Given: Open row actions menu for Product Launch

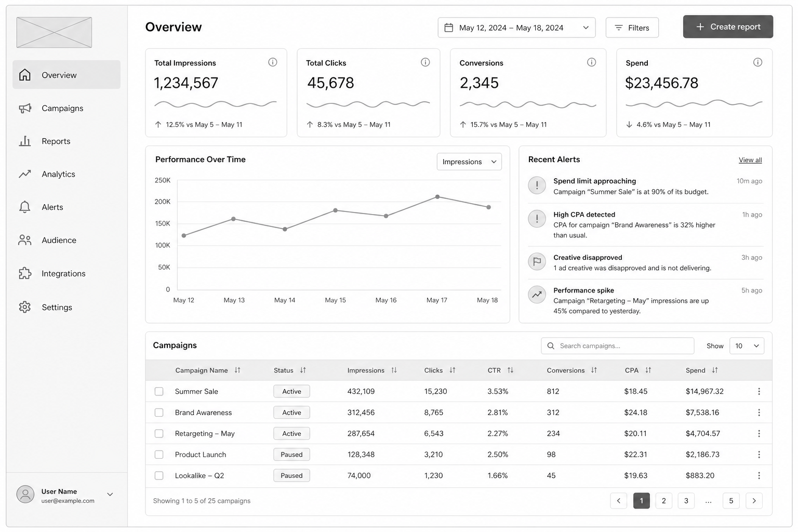Looking at the screenshot, I should click(x=759, y=455).
